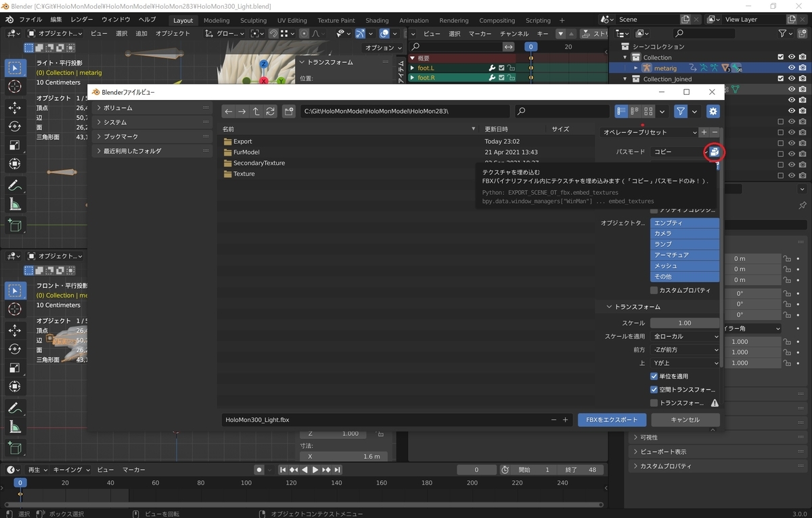The width and height of the screenshot is (812, 518).
Task: Open the オペレータープリセット dropdown
Action: 649,133
